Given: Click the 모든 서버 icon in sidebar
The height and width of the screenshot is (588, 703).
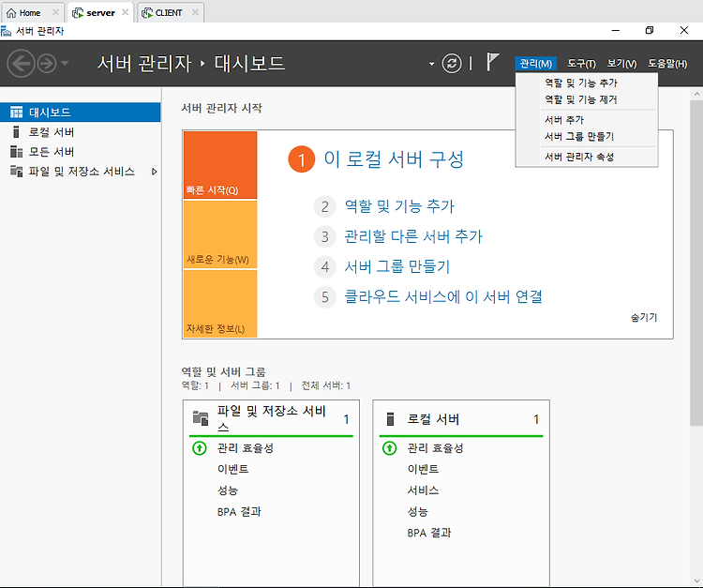Looking at the screenshot, I should [x=17, y=152].
